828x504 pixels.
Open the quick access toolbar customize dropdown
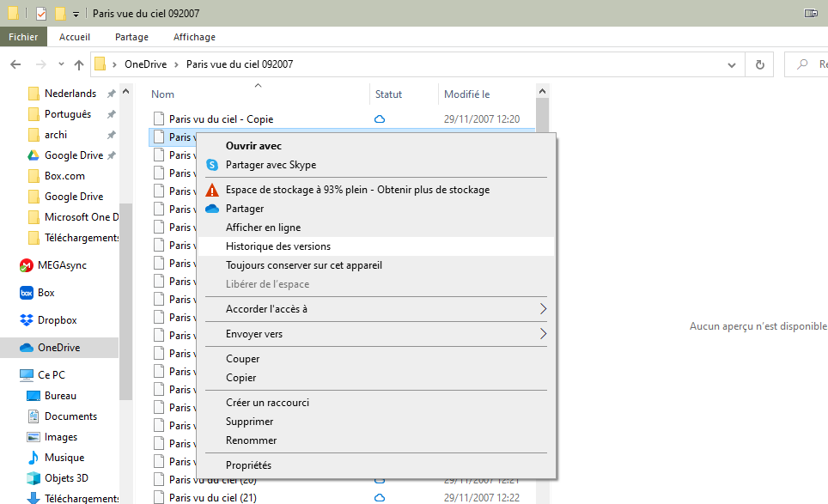click(x=76, y=15)
